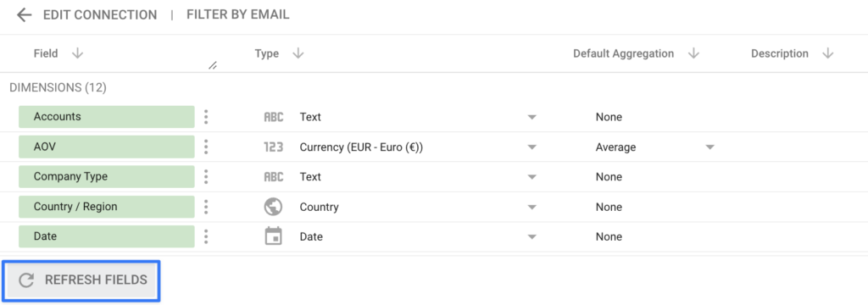The width and height of the screenshot is (868, 305).
Task: Expand the Country type dropdown
Action: [532, 207]
